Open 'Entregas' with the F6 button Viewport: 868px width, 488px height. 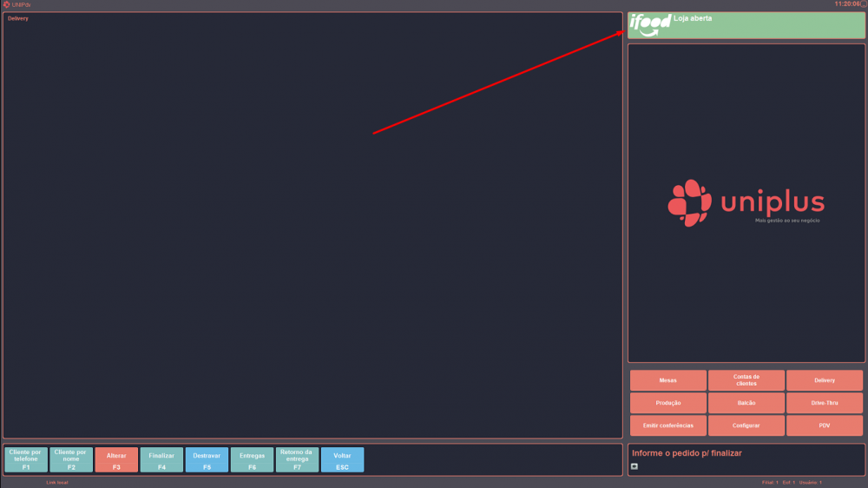tap(252, 459)
